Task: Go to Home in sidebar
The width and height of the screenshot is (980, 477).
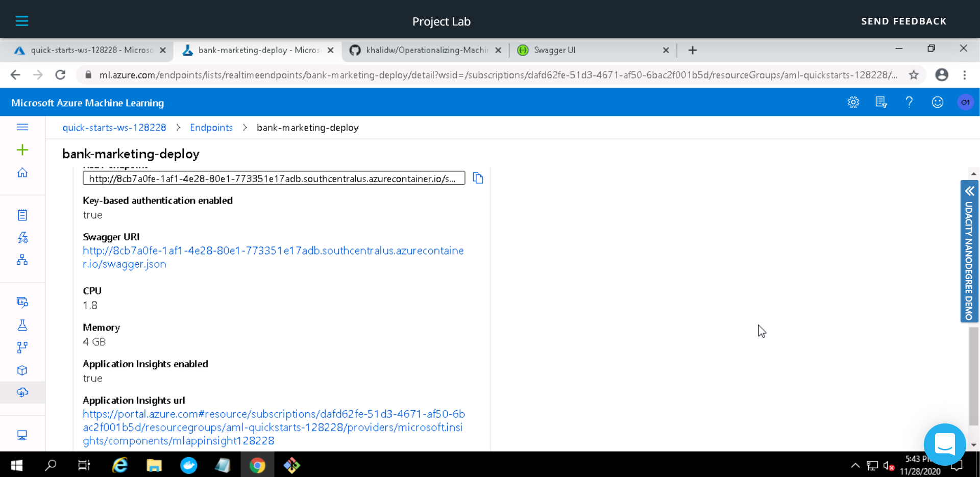Action: [22, 173]
